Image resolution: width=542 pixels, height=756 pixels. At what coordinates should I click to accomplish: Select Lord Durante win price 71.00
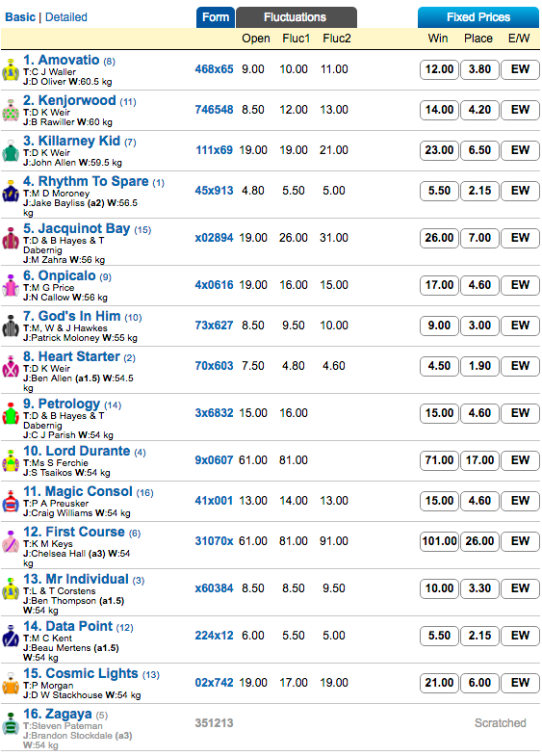(x=439, y=460)
